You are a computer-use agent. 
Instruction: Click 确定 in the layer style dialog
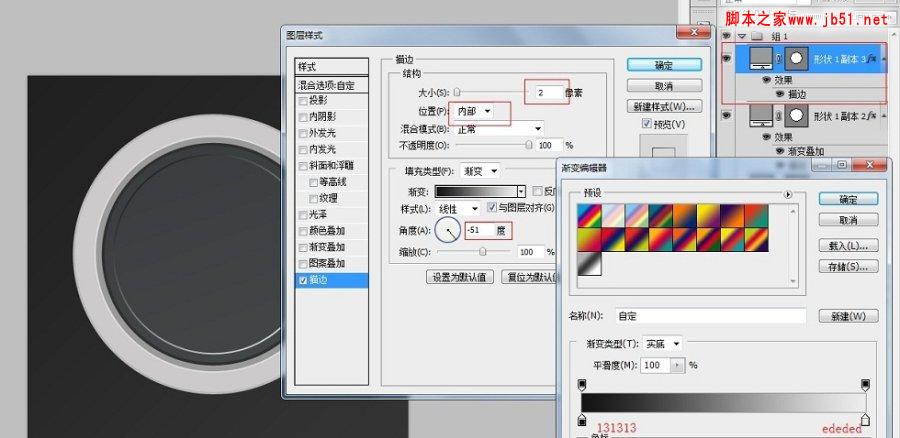tap(664, 65)
